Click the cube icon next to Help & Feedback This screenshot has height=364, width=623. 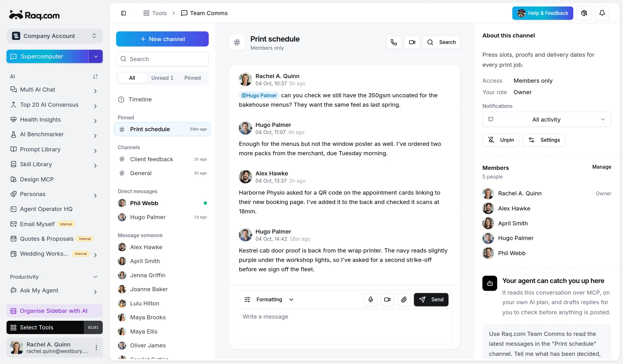coord(584,13)
